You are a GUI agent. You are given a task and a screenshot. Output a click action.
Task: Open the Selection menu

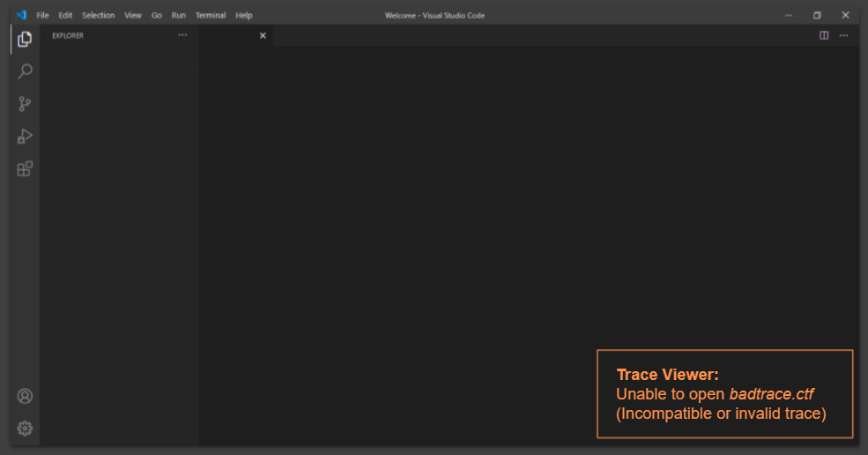[98, 16]
